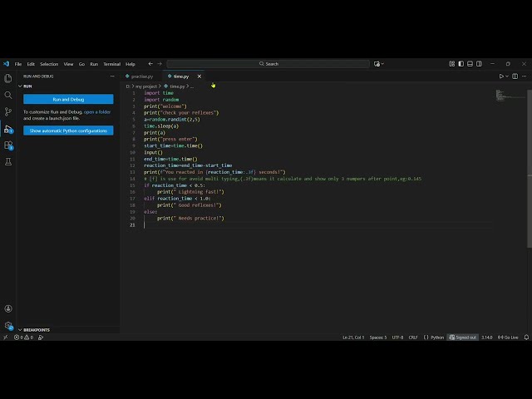Go forward with the right arrow

point(160,64)
